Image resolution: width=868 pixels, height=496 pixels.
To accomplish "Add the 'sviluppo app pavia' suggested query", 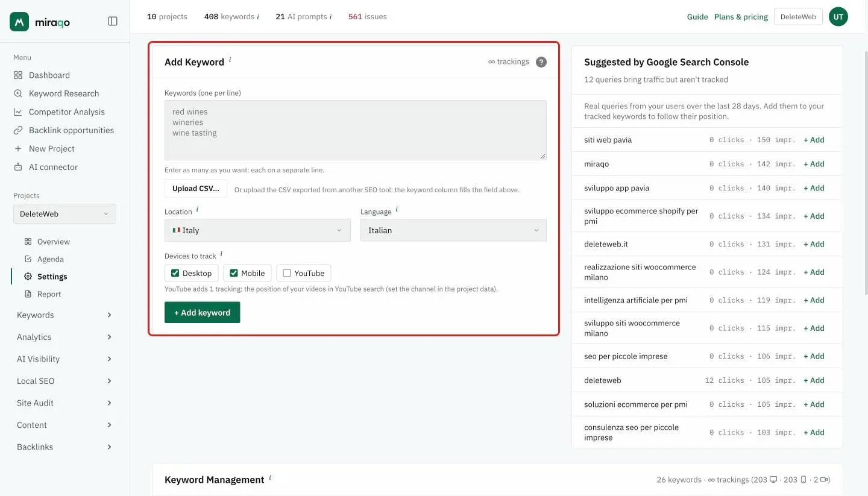I will (814, 188).
